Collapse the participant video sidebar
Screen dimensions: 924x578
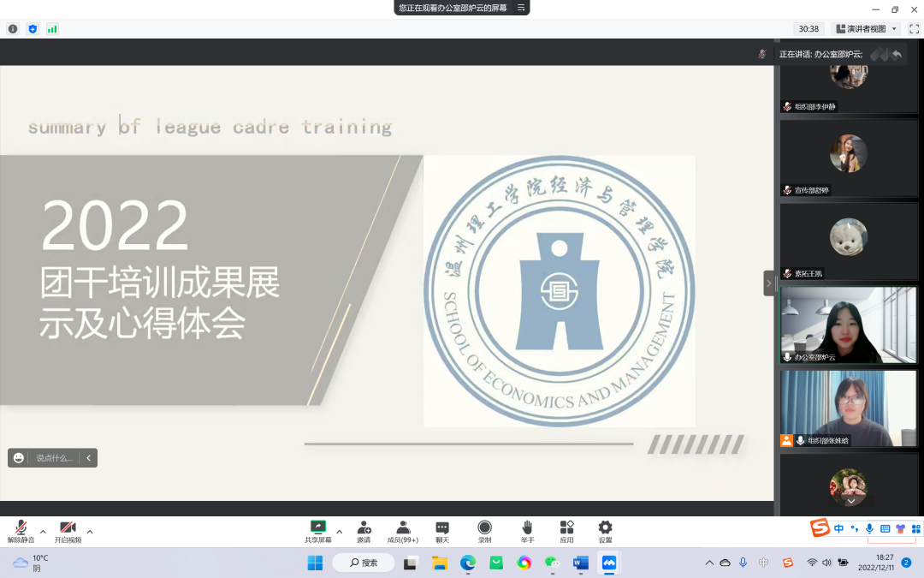click(768, 283)
